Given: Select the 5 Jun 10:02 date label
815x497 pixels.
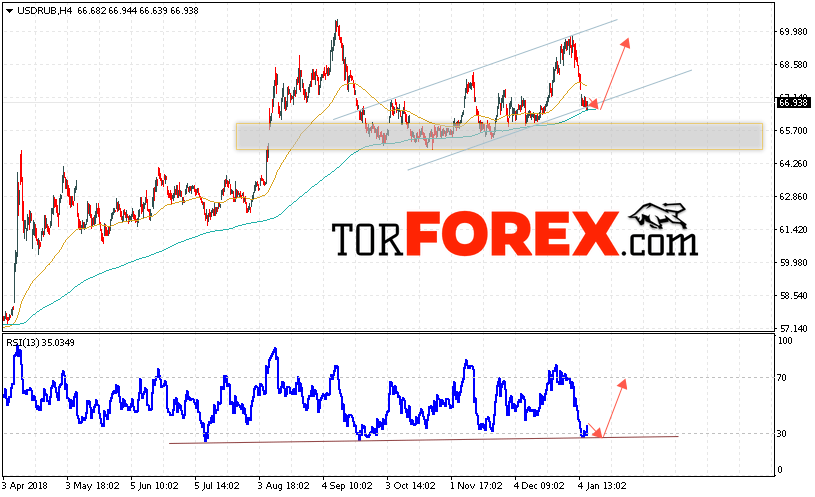Looking at the screenshot, I should pyautogui.click(x=154, y=486).
